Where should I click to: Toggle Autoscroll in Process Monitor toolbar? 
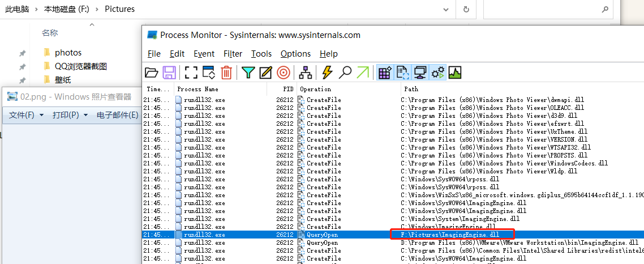point(209,73)
